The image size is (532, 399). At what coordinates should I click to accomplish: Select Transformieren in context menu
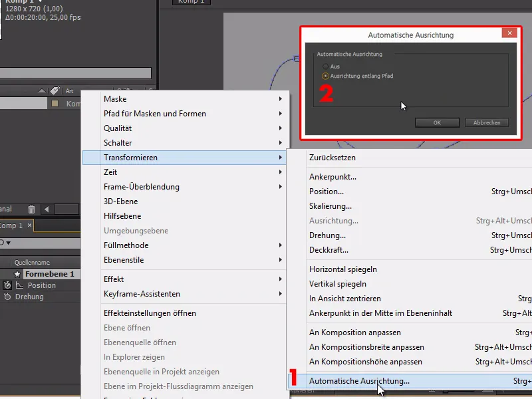185,158
